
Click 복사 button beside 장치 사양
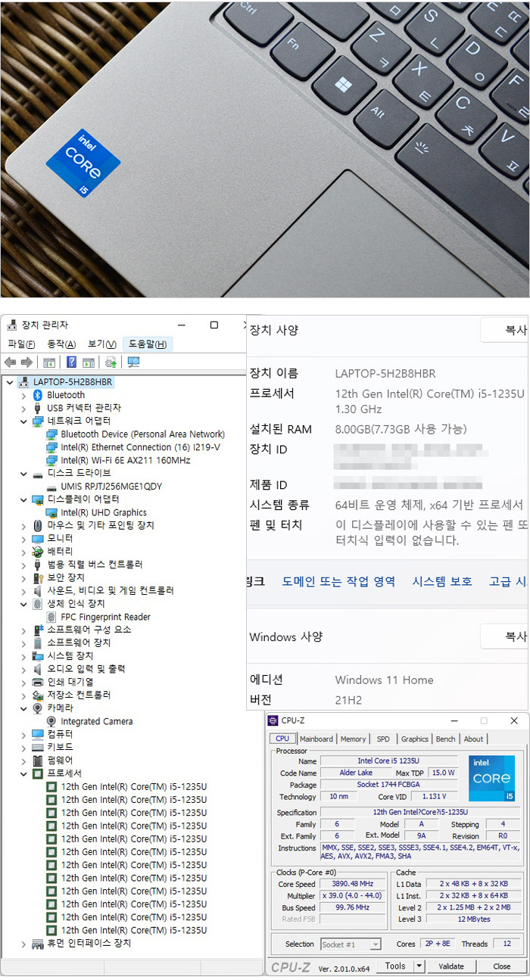click(x=506, y=330)
